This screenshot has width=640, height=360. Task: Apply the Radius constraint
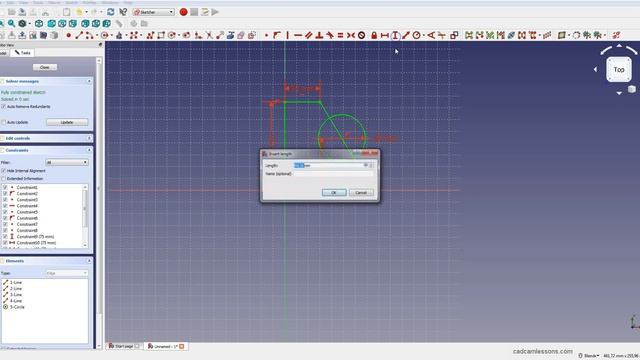pos(416,36)
